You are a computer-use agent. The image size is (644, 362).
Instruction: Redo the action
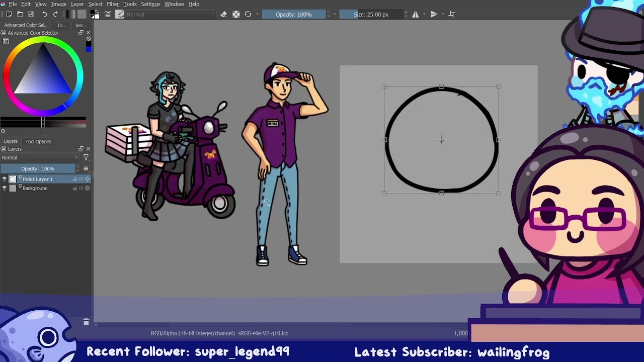click(55, 15)
